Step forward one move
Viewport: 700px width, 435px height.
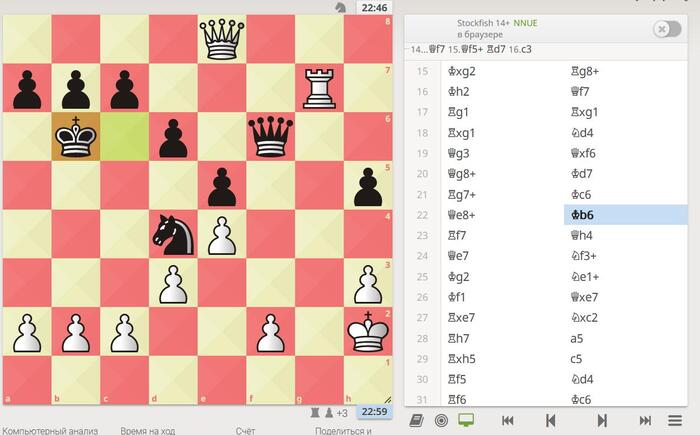[601, 420]
